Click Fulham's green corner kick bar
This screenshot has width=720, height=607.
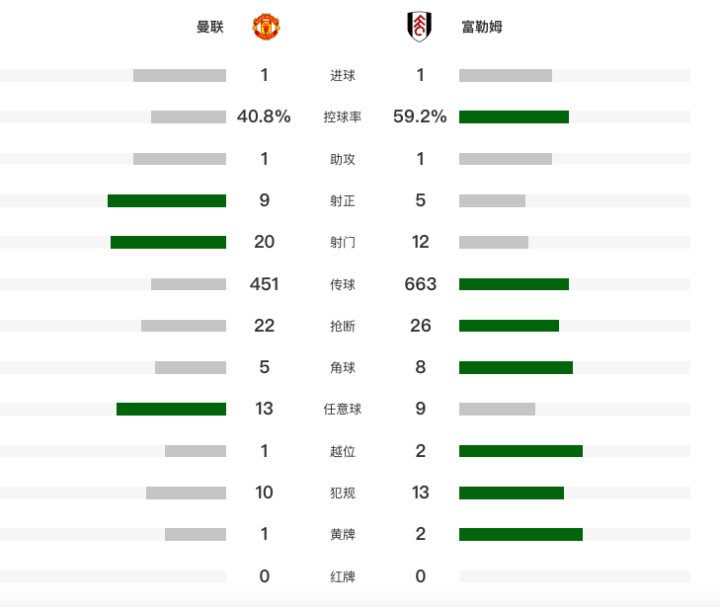516,367
